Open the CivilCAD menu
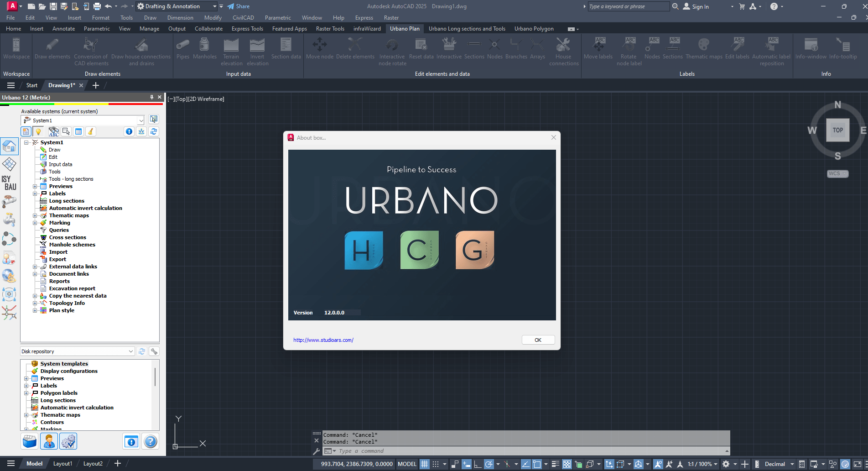The image size is (868, 471). (243, 18)
